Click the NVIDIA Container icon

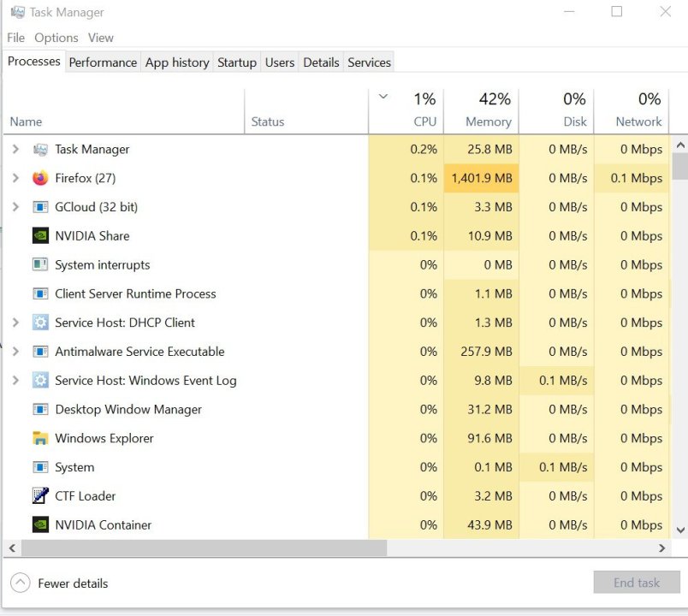pyautogui.click(x=40, y=524)
